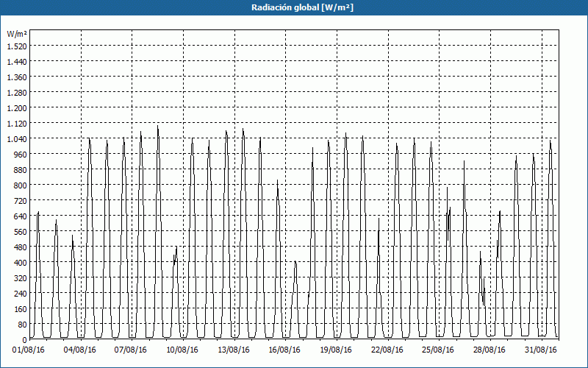Select the 1.120 y-axis value
The image size is (588, 368).
[x=17, y=124]
